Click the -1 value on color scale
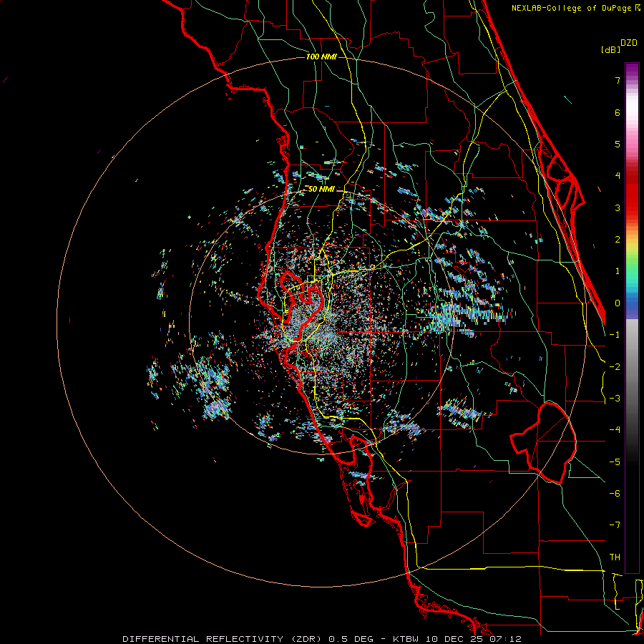 point(615,335)
